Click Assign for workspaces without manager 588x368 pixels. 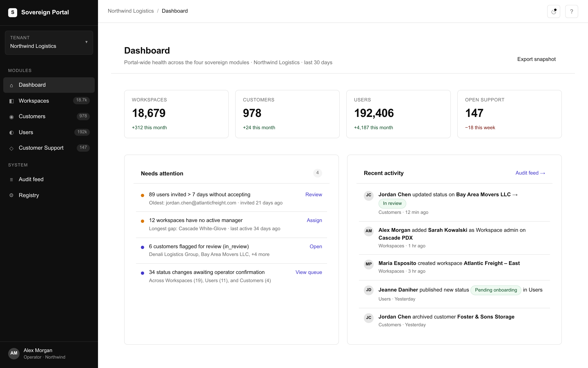click(314, 220)
